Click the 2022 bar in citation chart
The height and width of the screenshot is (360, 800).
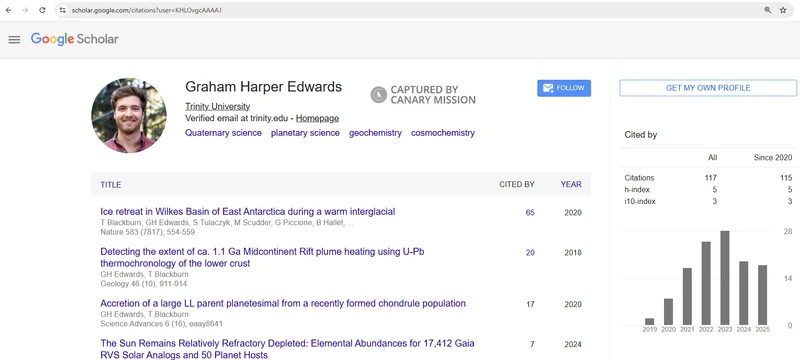[x=706, y=284]
